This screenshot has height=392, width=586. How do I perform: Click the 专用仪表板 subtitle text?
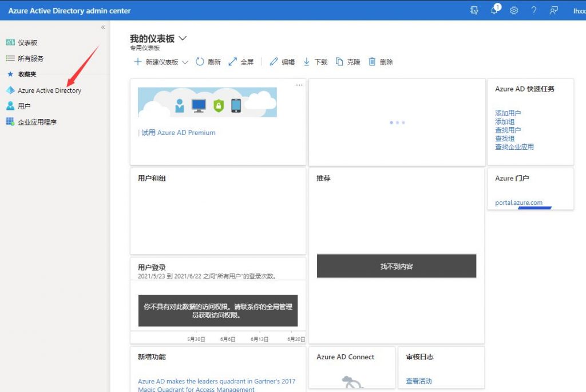145,48
